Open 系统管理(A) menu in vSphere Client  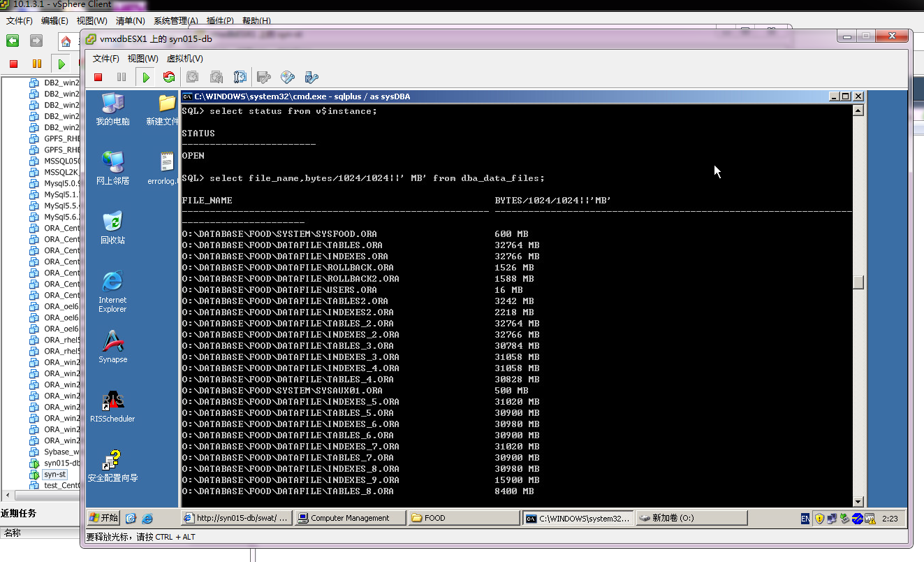(175, 21)
